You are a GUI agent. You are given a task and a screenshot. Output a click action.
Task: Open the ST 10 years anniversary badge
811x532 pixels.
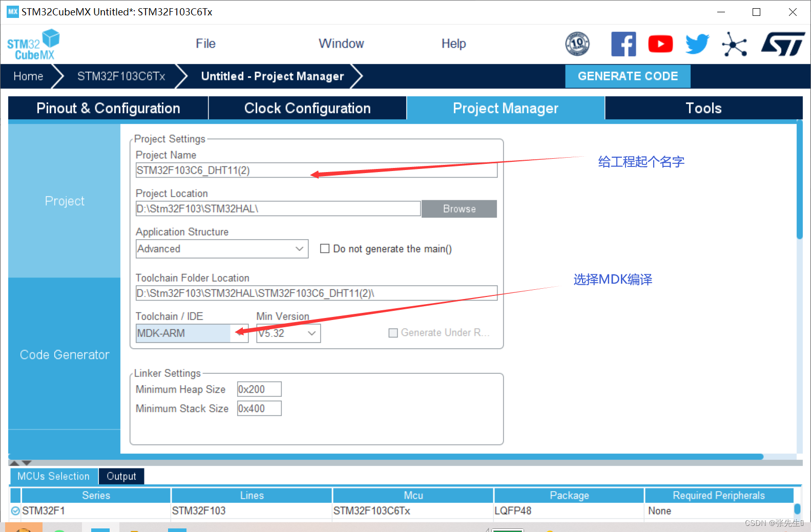tap(577, 44)
